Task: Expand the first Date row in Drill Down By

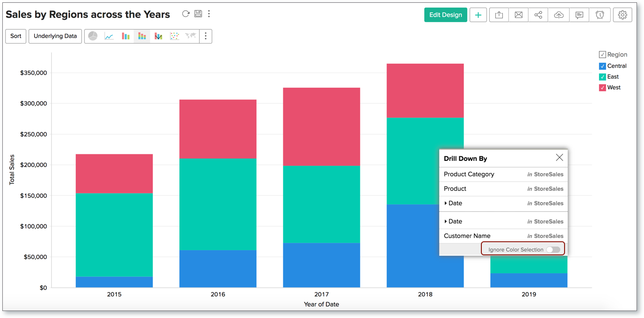Action: tap(446, 203)
